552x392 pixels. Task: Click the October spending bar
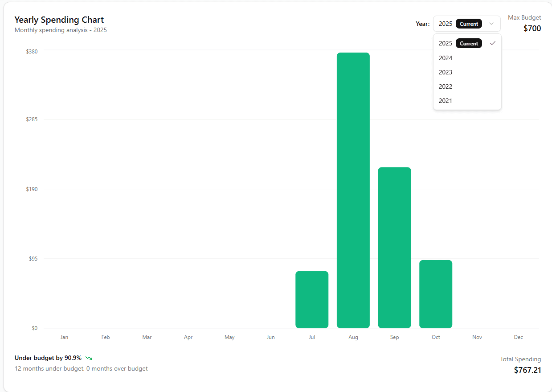click(435, 294)
